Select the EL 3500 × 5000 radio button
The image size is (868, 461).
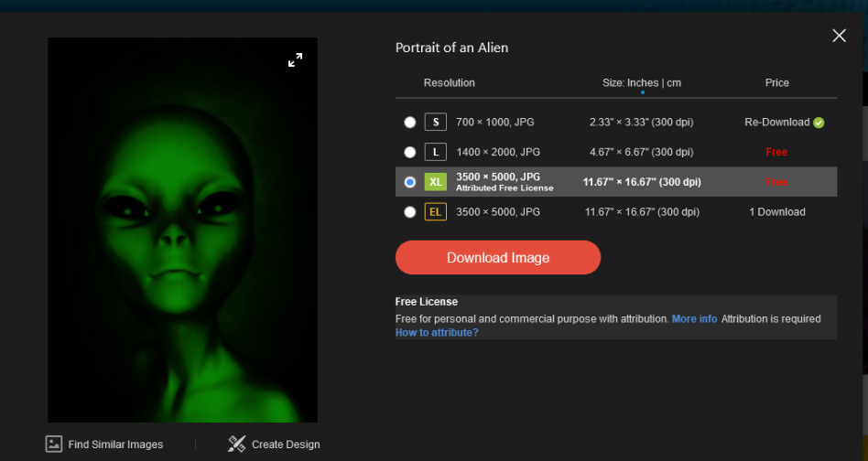(409, 211)
